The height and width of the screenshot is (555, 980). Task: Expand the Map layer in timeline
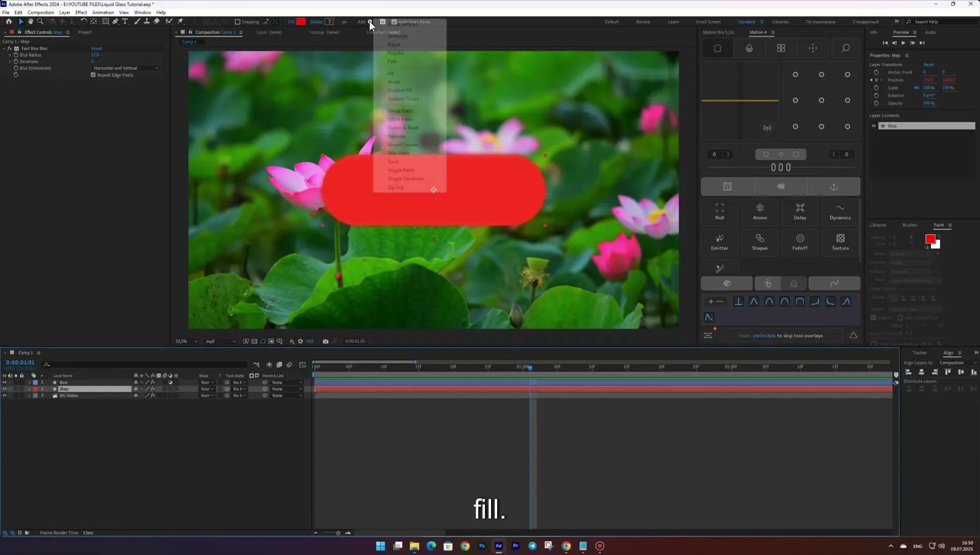tap(29, 389)
